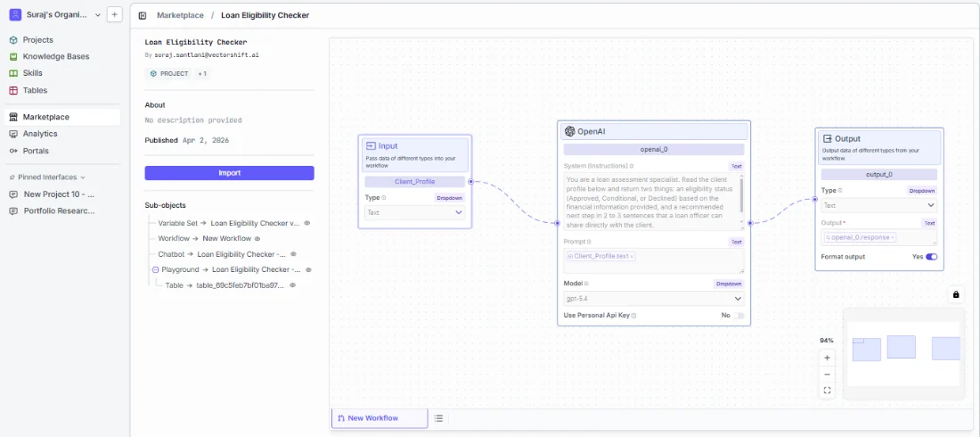Click the output_0 node name field
Image resolution: width=980 pixels, height=437 pixels.
[878, 175]
